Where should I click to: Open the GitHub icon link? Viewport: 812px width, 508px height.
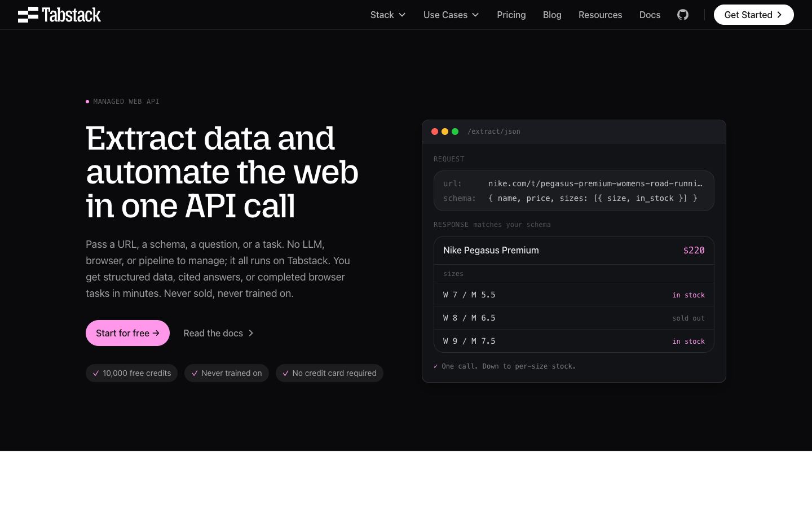[x=683, y=15]
